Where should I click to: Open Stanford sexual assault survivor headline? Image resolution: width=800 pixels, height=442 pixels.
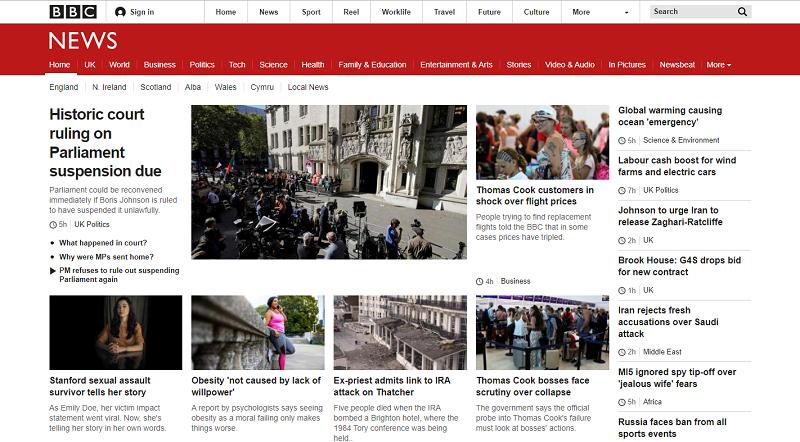[x=100, y=386]
